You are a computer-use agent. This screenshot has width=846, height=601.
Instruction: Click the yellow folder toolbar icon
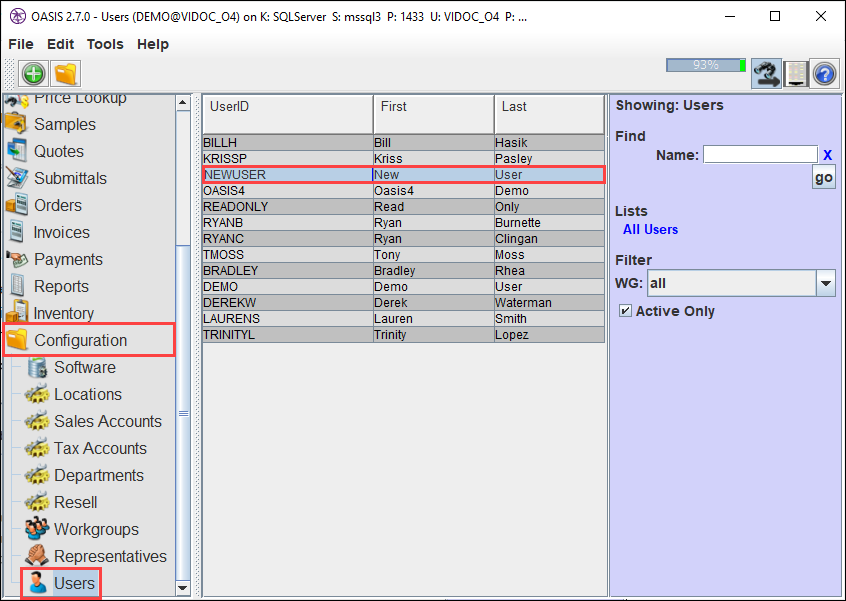point(66,73)
